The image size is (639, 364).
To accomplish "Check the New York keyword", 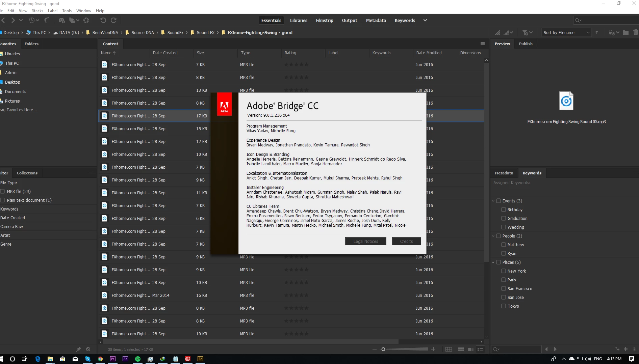I will [504, 271].
